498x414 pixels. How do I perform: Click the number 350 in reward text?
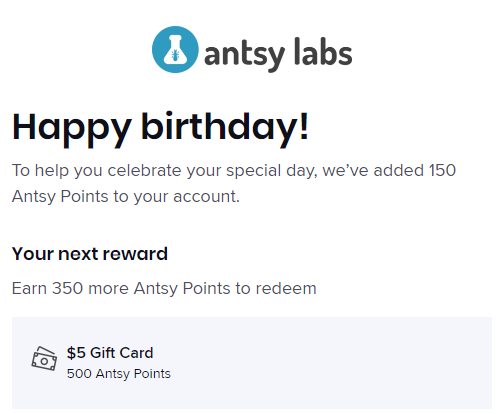tap(67, 288)
